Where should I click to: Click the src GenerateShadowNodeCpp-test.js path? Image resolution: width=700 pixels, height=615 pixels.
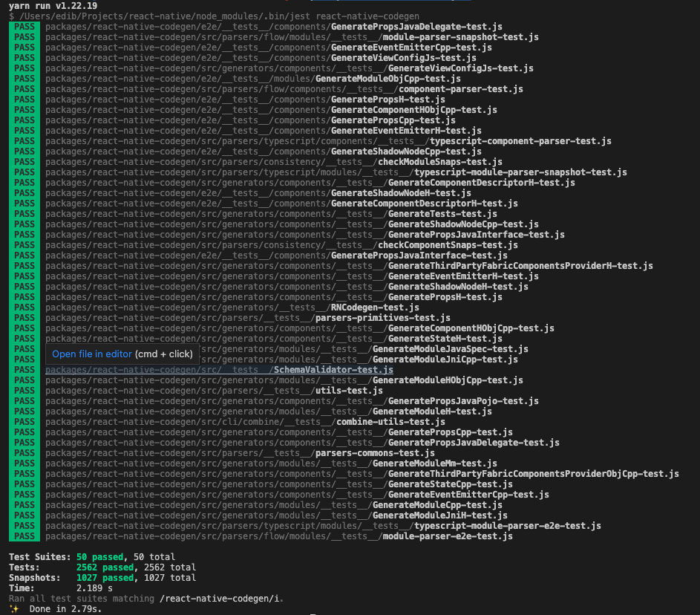(x=292, y=224)
